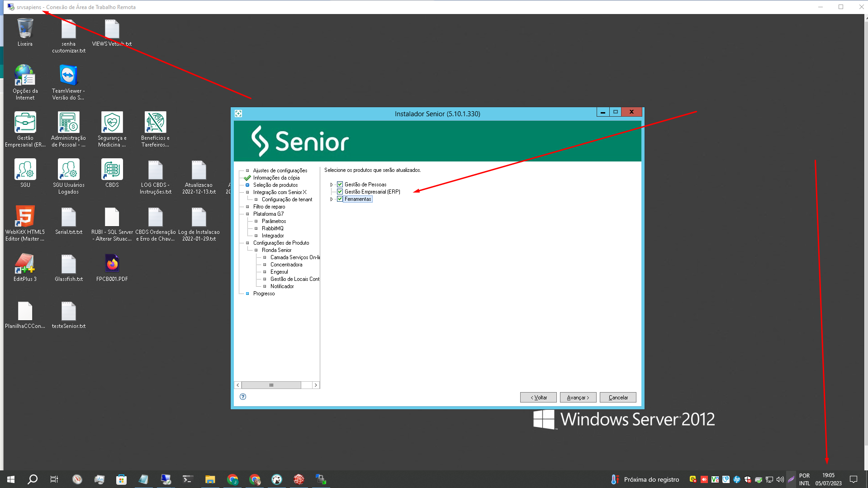Select the PlanilhaCCCon file icon
868x488 pixels.
coord(25,314)
